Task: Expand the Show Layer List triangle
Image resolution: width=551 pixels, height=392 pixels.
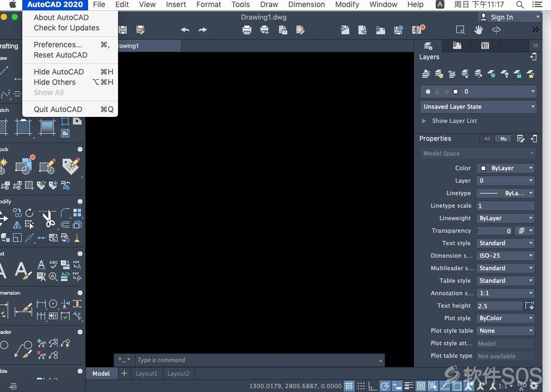Action: (424, 121)
